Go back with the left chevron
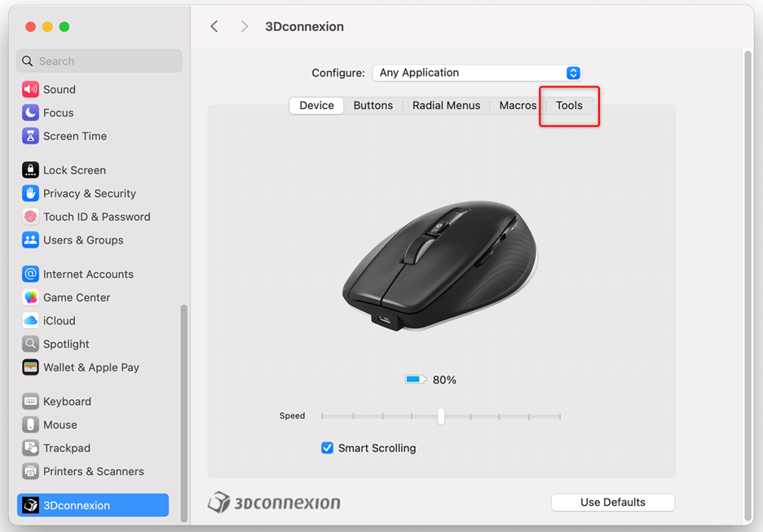763x532 pixels. click(x=214, y=27)
